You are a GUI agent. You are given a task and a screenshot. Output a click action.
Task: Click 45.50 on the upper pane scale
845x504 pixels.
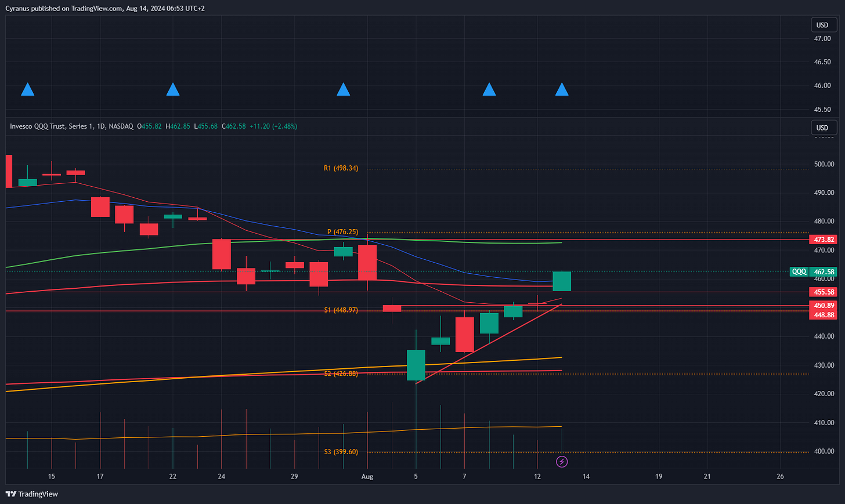tap(822, 110)
